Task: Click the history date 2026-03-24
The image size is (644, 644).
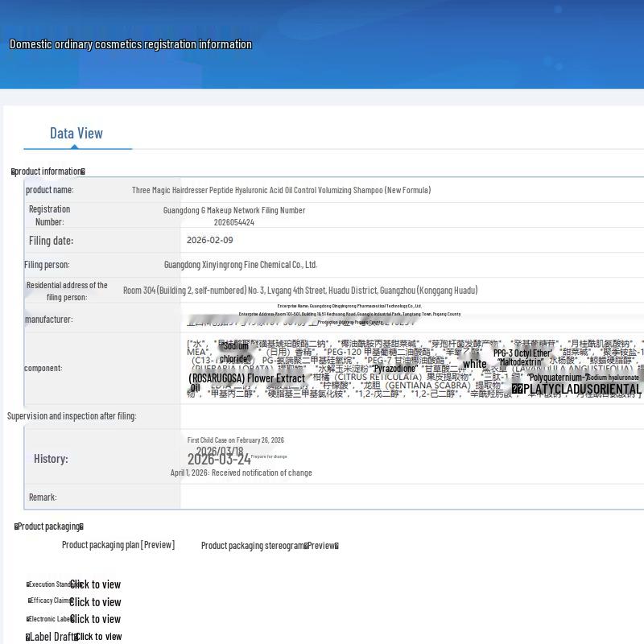Action: point(219,459)
